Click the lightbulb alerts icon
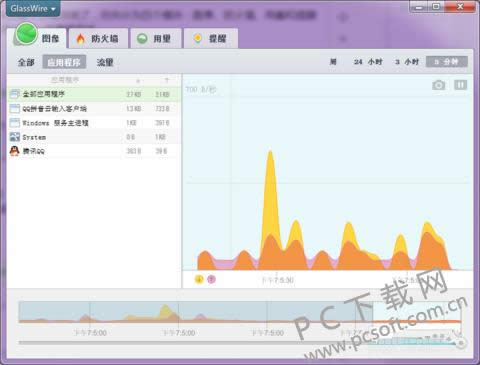The height and width of the screenshot is (365, 480). point(198,38)
